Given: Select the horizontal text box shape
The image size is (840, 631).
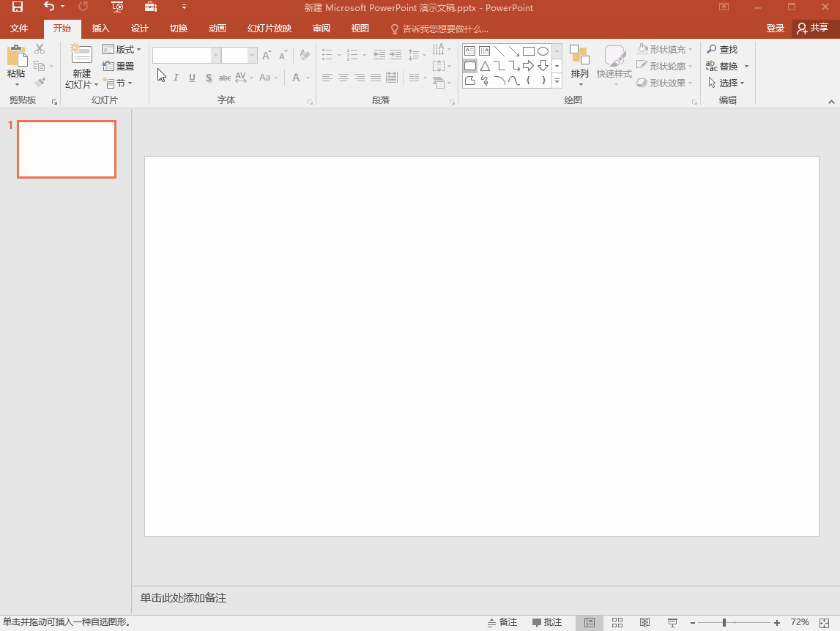Looking at the screenshot, I should [470, 51].
